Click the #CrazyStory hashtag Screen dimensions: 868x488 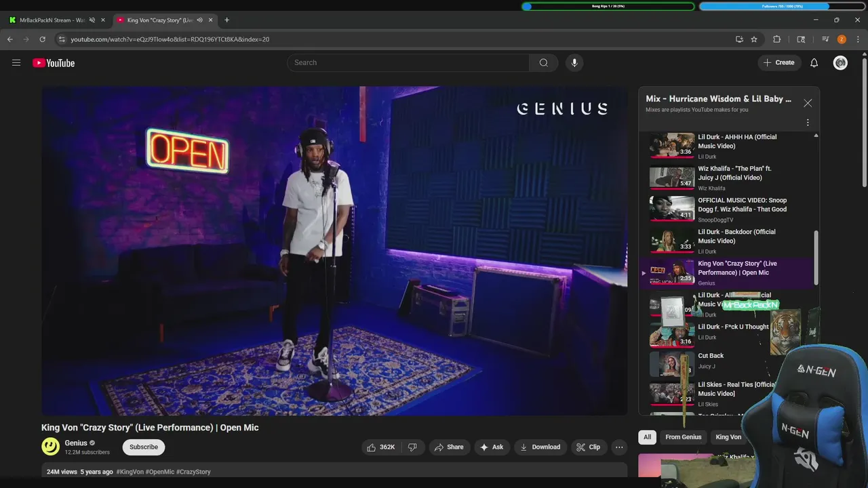coord(193,472)
